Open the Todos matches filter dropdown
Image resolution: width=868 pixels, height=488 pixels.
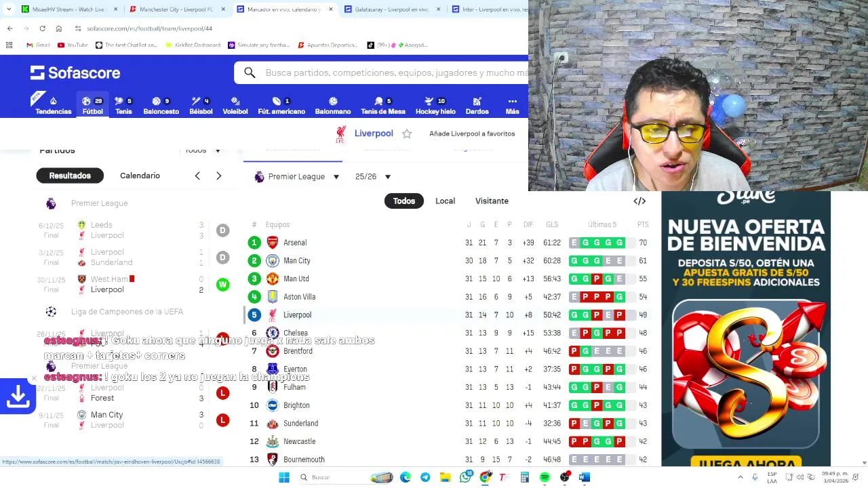[203, 150]
